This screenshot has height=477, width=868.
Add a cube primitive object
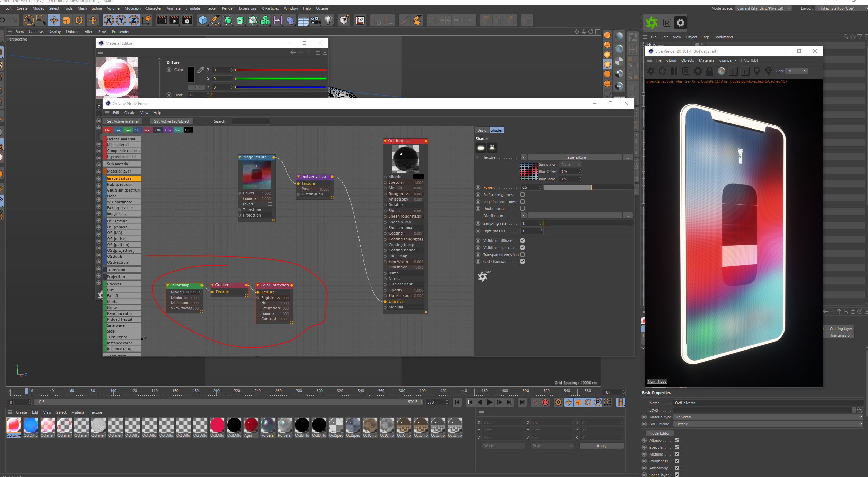pyautogui.click(x=203, y=20)
